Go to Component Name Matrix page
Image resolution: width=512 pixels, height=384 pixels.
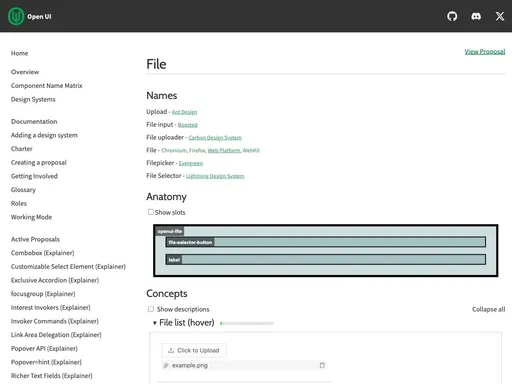pyautogui.click(x=47, y=86)
